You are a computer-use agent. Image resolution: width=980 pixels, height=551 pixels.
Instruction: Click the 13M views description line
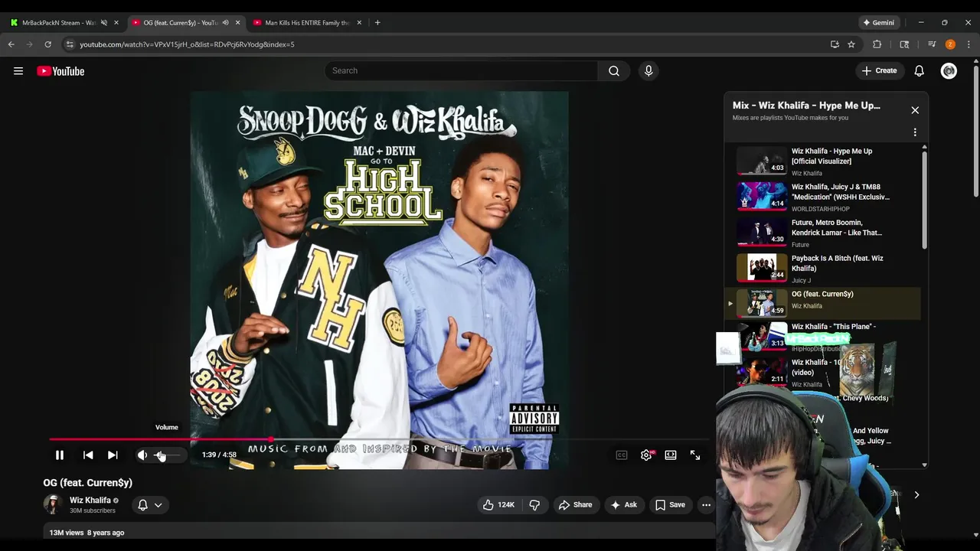87,533
